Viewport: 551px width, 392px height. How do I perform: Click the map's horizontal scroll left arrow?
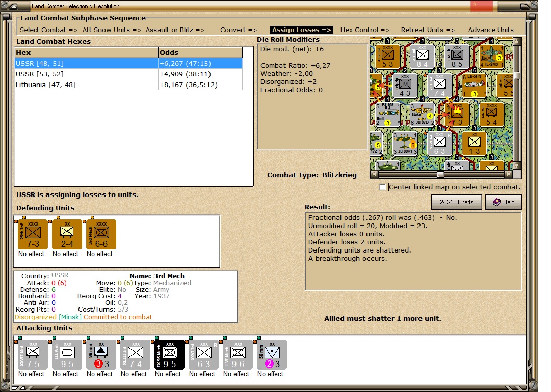[374, 174]
